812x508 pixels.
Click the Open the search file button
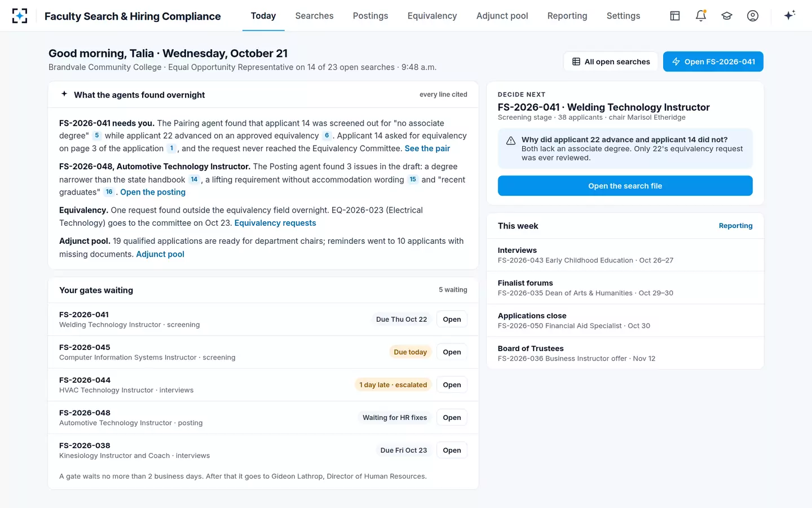pos(625,186)
